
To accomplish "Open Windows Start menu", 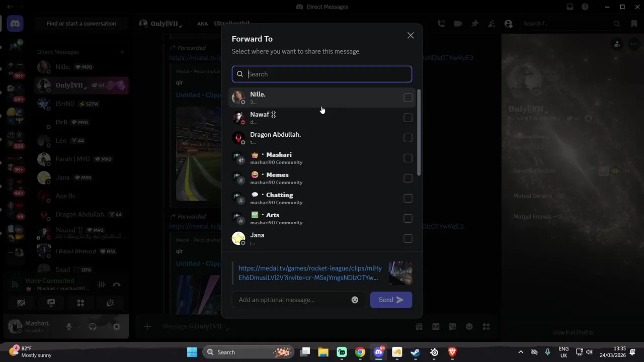I will [x=192, y=352].
